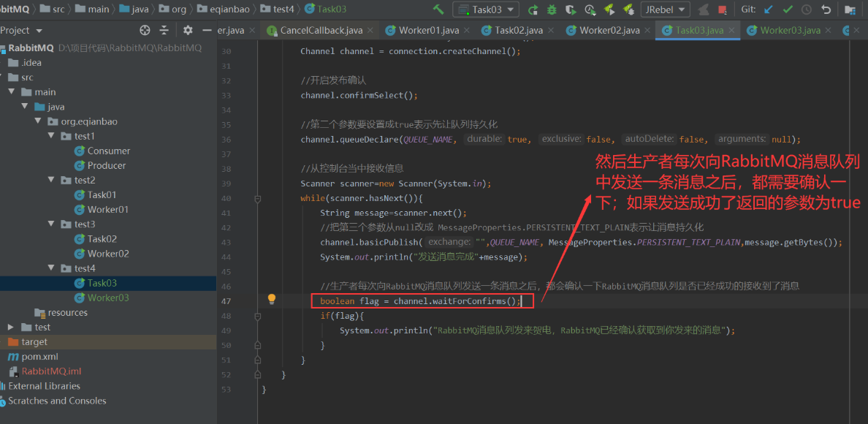Close the CancelCallback.java tab
Image resolution: width=868 pixels, height=424 pixels.
[x=371, y=31]
